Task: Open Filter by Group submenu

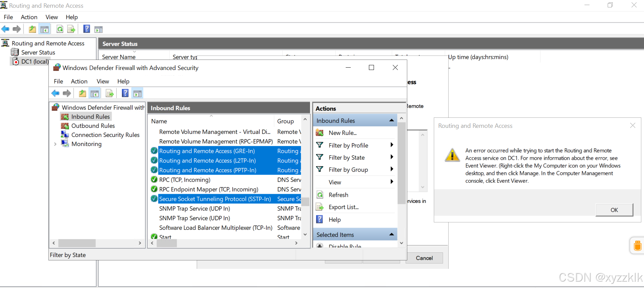Action: pos(355,170)
